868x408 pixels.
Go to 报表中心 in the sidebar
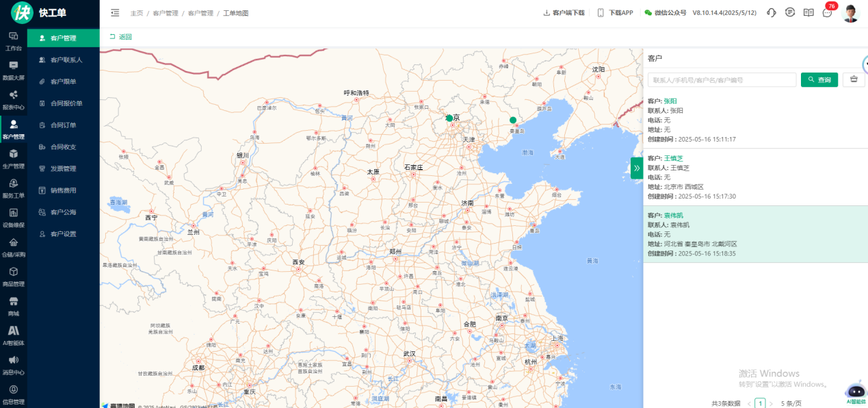pos(13,99)
